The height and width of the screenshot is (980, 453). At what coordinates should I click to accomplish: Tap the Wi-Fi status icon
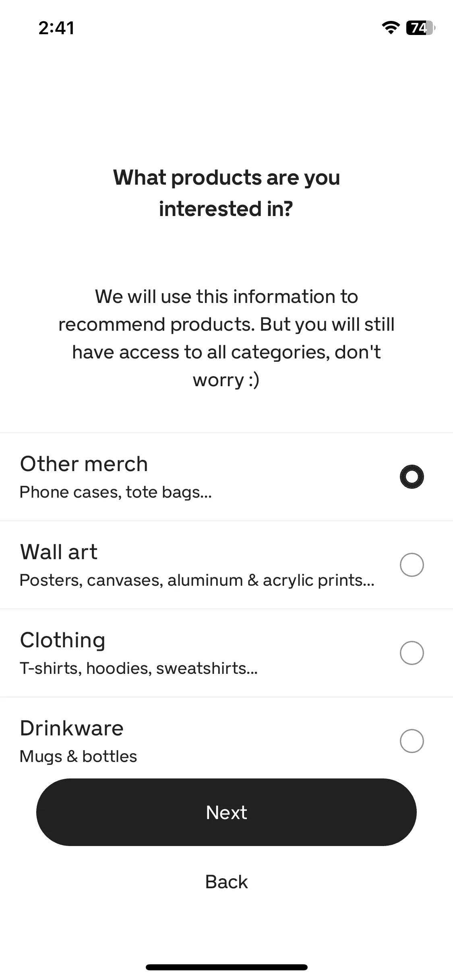(x=390, y=27)
